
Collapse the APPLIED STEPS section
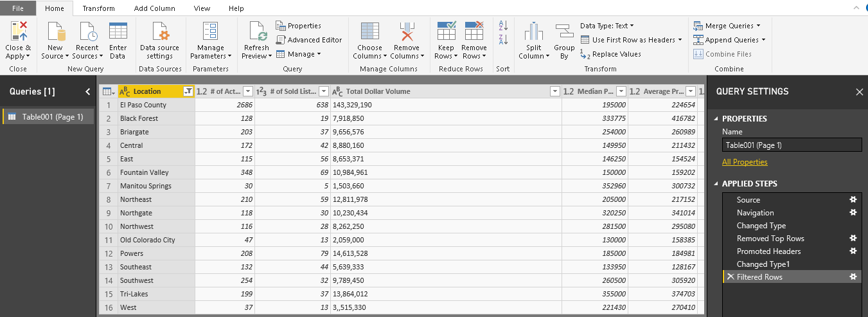click(717, 184)
